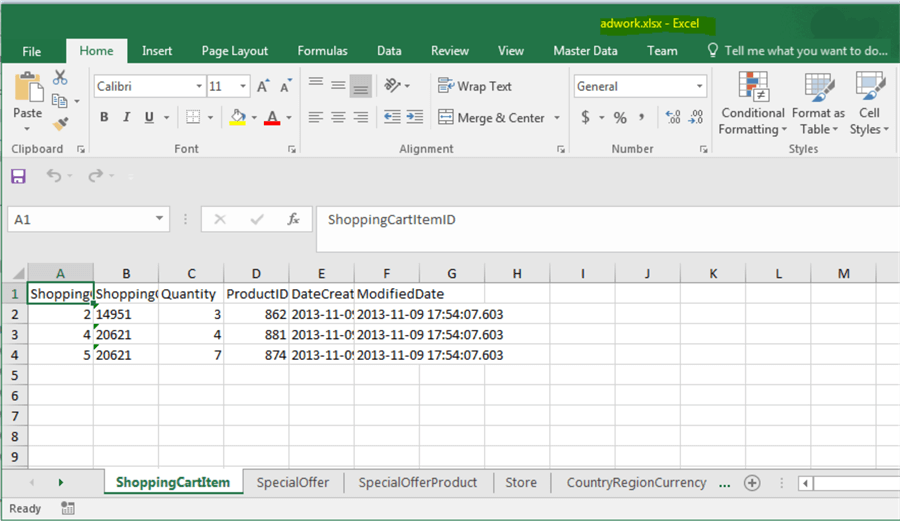Apply the red font color A
The width and height of the screenshot is (900, 521).
272,118
